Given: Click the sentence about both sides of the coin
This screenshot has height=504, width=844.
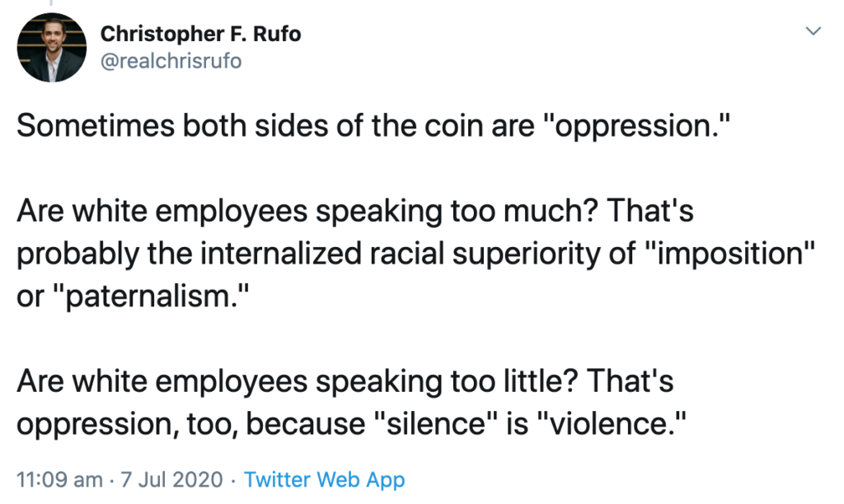Looking at the screenshot, I should (373, 126).
